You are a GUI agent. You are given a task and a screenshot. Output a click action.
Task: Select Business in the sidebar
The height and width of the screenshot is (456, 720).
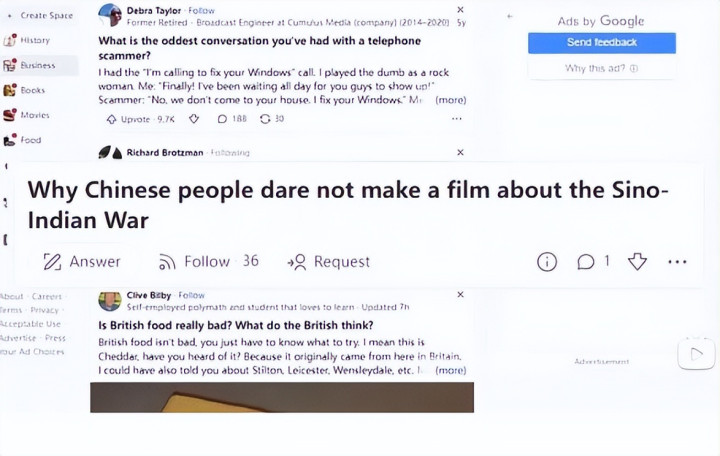pos(38,65)
